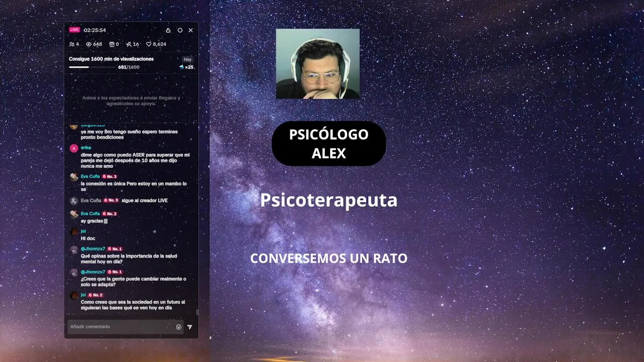This screenshot has width=644, height=362.
Task: Click the message ya me voy Bro tengo sueño
Action: click(129, 134)
